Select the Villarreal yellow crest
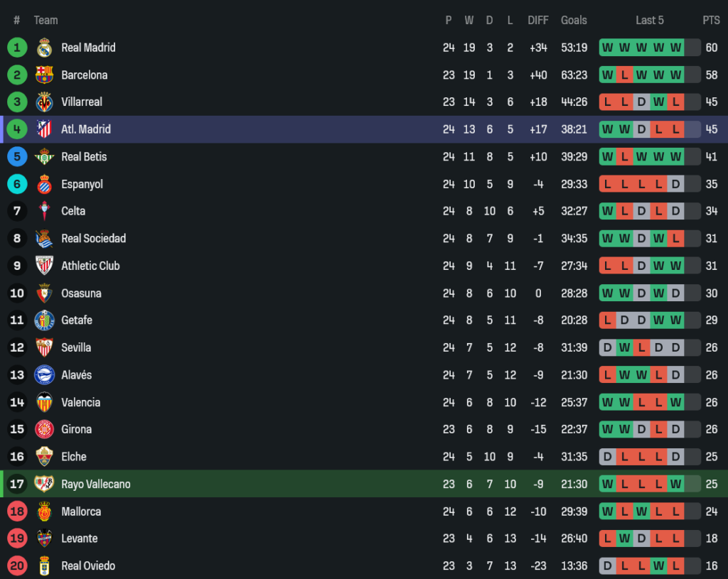 pos(44,102)
